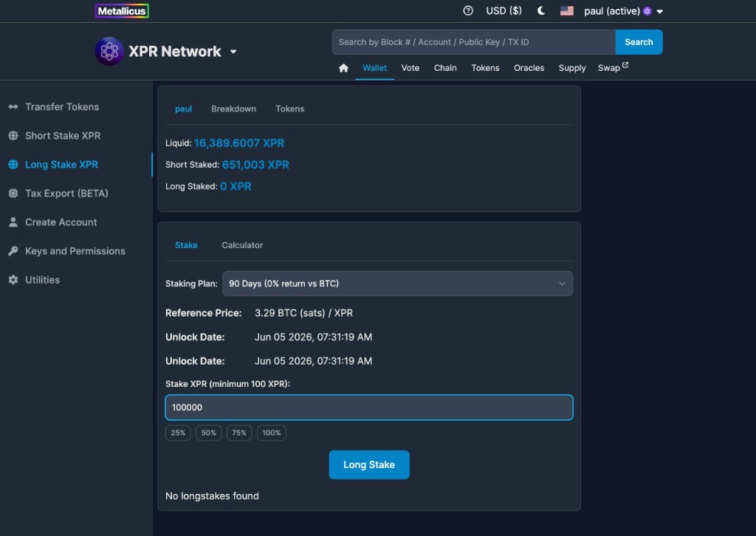Screen dimensions: 756x536
Task: Select the Keys and Permissions key icon
Action: (13, 250)
